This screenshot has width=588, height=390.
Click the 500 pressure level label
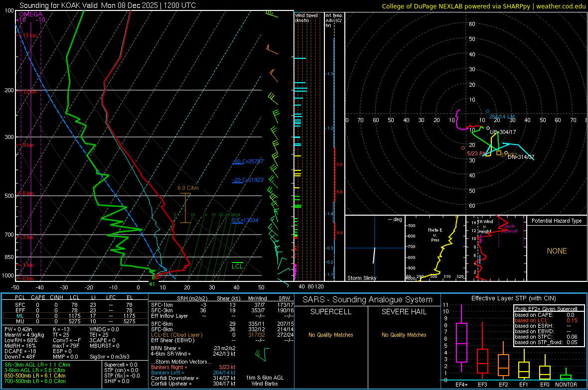coord(9,196)
